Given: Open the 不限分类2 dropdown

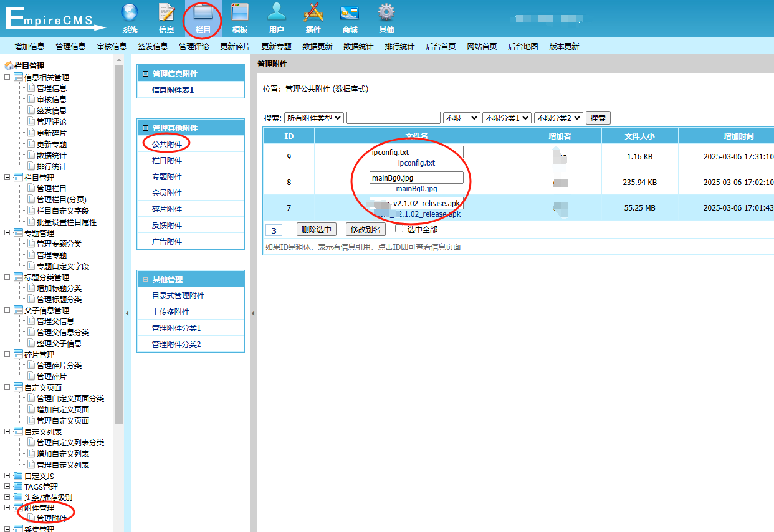Looking at the screenshot, I should 558,118.
